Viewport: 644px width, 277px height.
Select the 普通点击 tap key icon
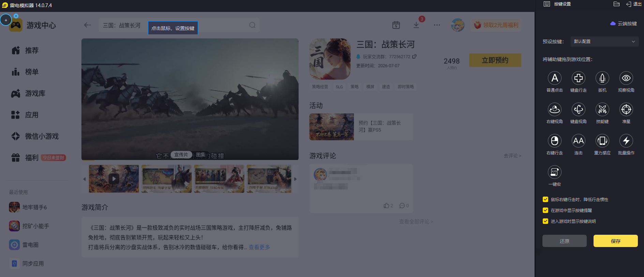pos(555,78)
